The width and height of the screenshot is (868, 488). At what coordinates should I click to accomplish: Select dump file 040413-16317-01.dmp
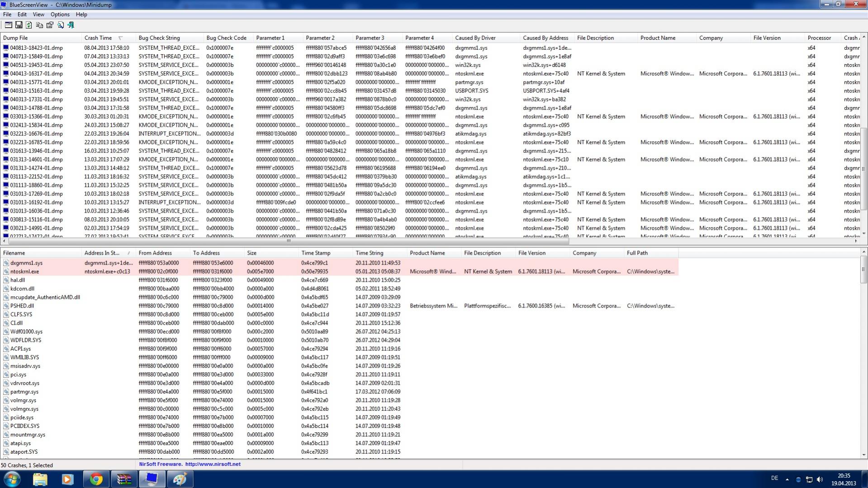click(x=36, y=73)
